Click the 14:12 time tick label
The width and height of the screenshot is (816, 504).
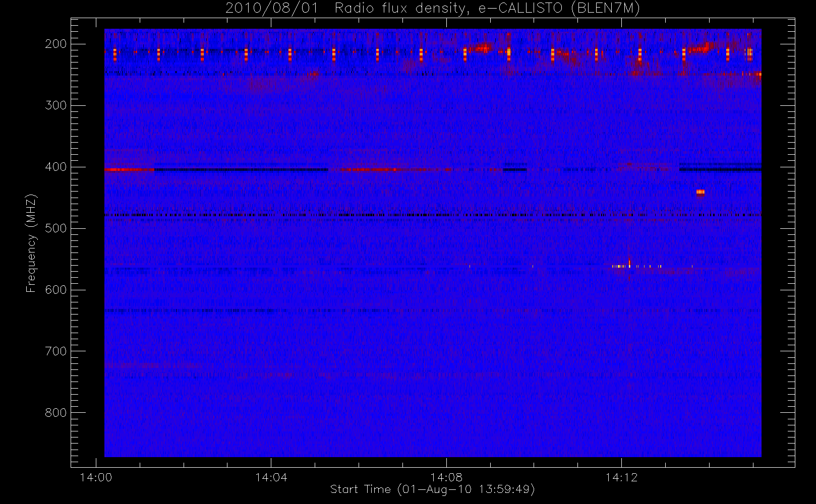coord(621,477)
